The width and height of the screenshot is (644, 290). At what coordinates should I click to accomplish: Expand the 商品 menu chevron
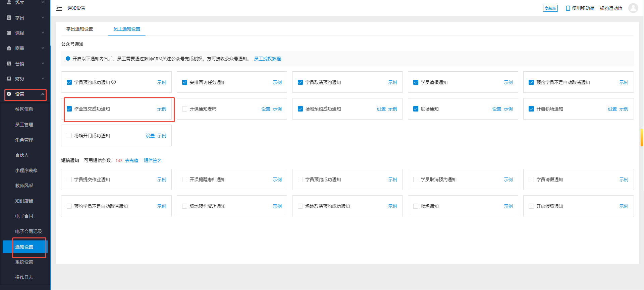click(x=43, y=48)
